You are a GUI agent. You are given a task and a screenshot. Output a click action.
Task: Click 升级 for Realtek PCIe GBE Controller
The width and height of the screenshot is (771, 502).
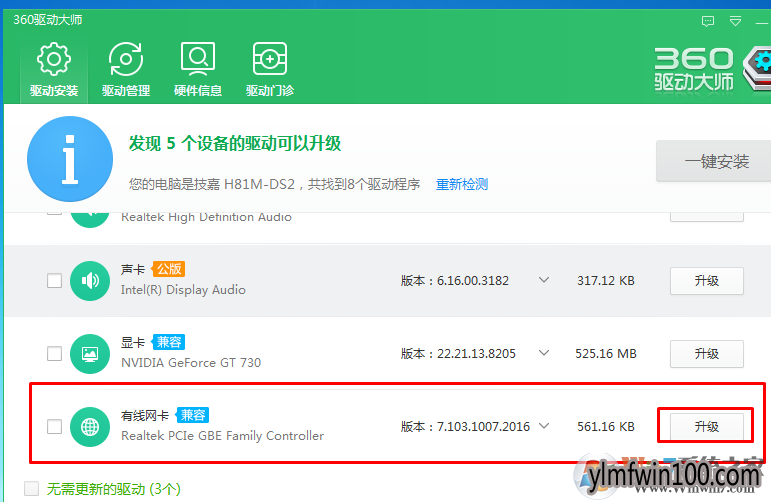707,426
